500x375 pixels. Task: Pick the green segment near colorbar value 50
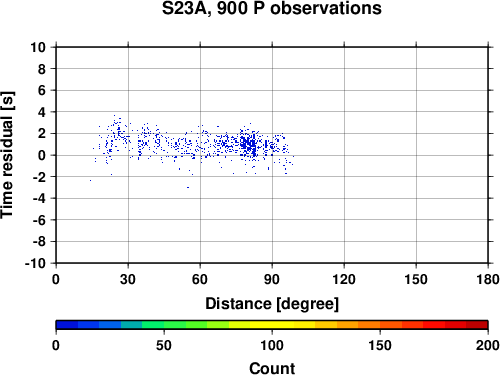tap(164, 325)
